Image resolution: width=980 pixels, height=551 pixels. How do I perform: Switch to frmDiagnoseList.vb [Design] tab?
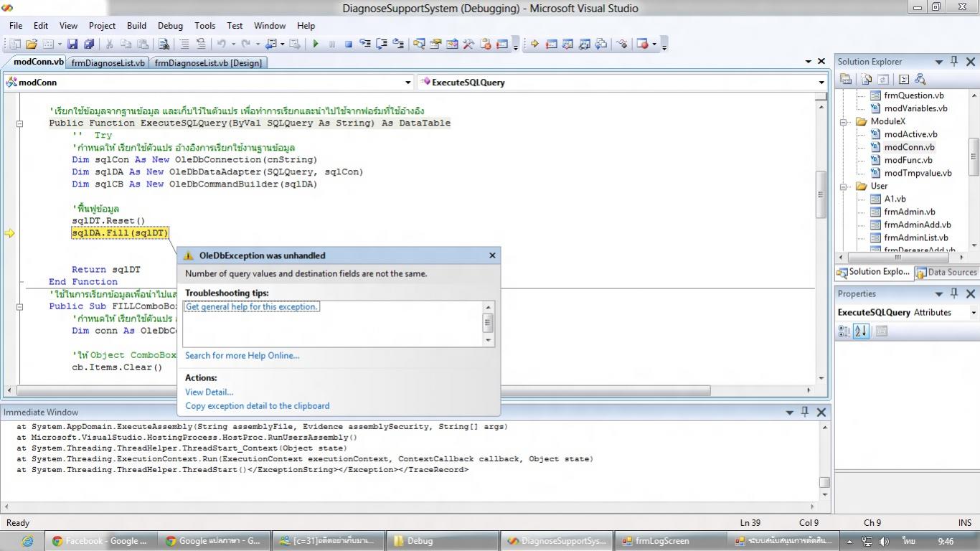[x=209, y=62]
